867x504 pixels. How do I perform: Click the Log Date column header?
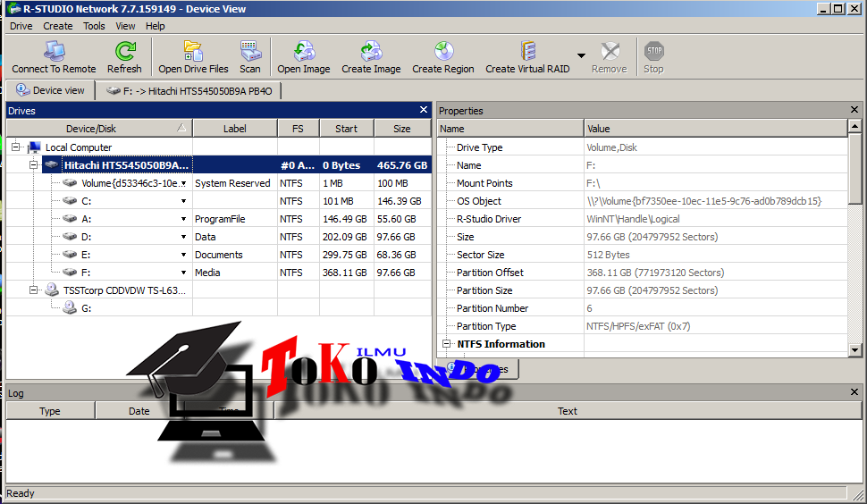(x=139, y=410)
